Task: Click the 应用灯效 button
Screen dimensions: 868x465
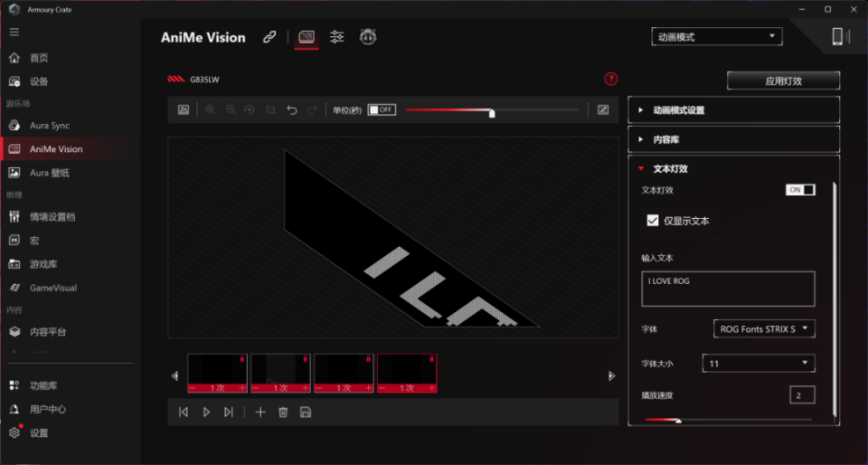Action: (x=783, y=81)
